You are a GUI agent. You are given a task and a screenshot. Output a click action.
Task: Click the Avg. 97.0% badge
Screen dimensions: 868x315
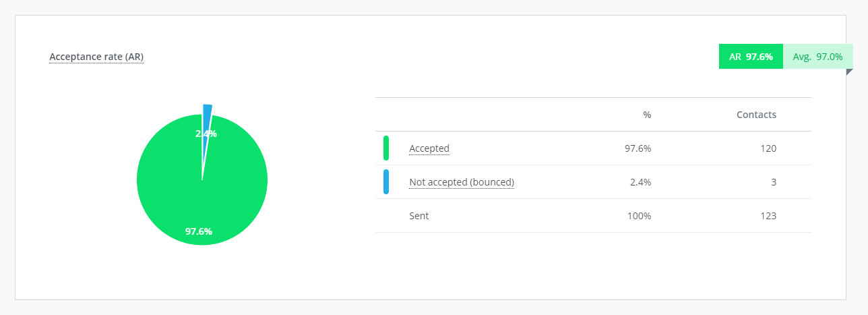[x=818, y=57]
